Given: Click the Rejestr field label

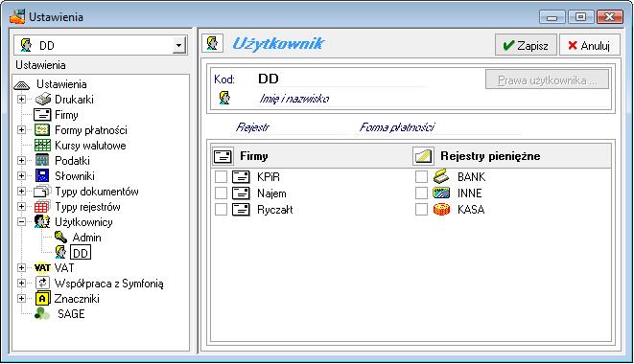Looking at the screenshot, I should click(252, 127).
